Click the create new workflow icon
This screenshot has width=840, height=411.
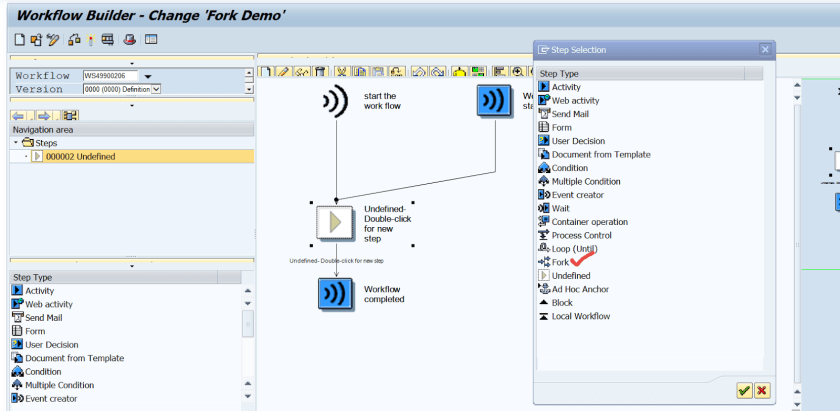[20, 40]
